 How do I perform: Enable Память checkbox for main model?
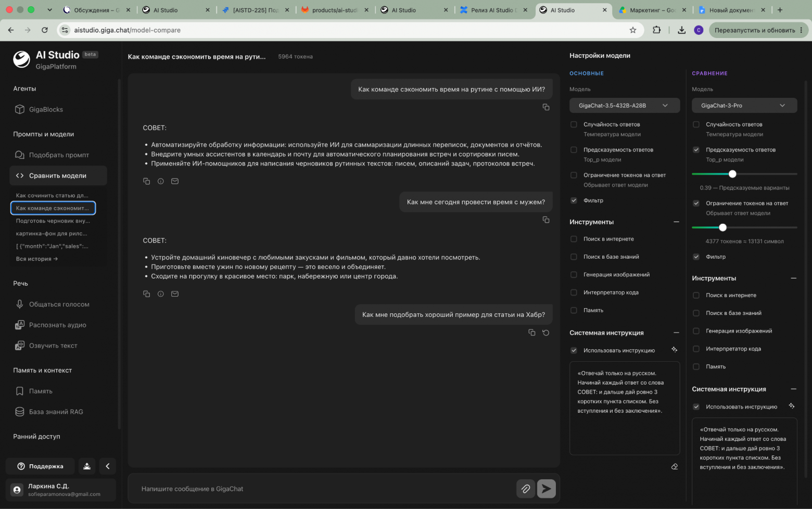[x=574, y=310]
